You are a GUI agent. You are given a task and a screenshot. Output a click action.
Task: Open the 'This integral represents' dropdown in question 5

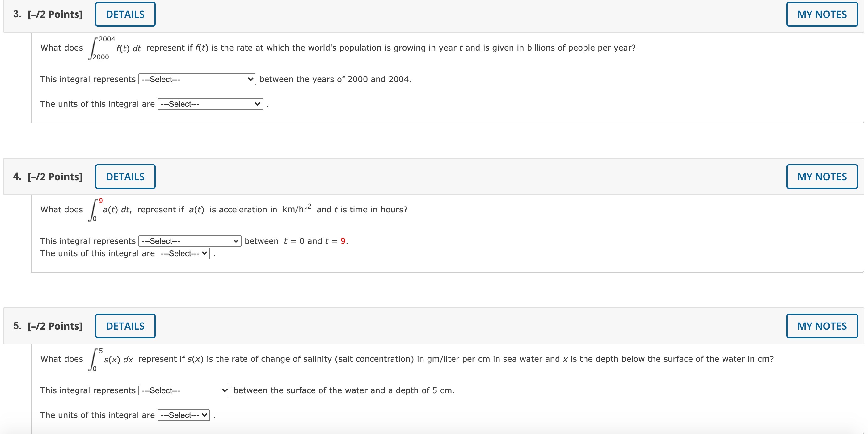click(x=184, y=390)
